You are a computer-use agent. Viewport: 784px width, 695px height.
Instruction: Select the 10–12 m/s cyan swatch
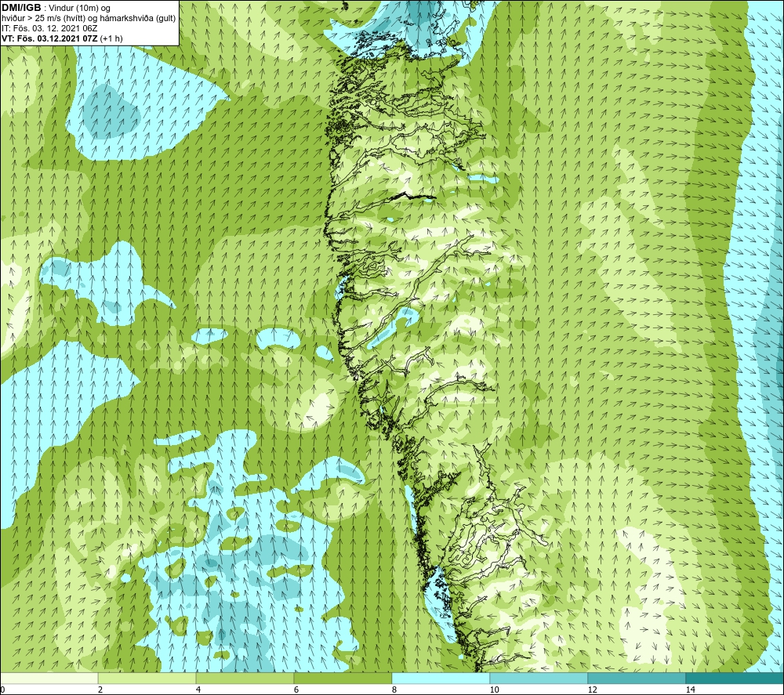pos(539,678)
